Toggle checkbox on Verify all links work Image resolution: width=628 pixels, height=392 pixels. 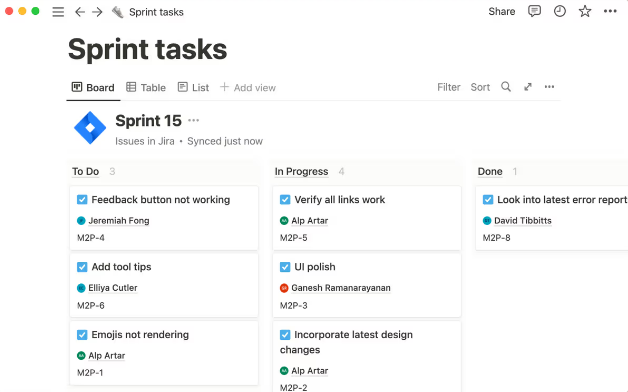point(285,199)
